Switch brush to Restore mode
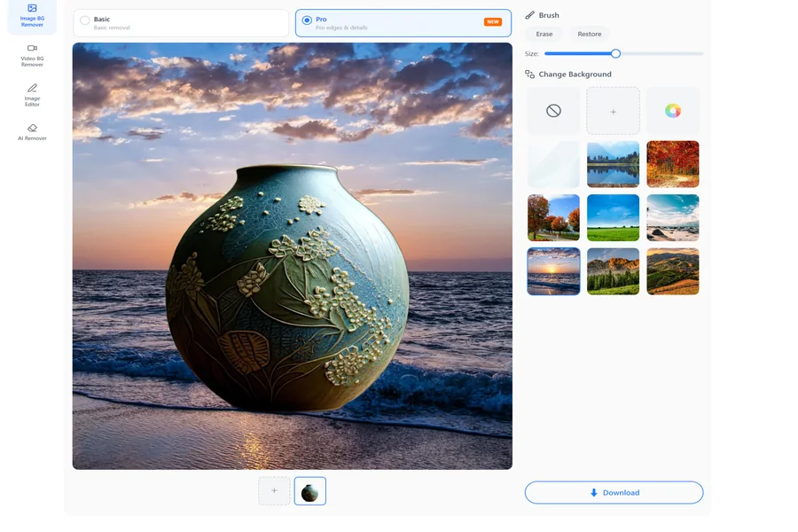This screenshot has height=532, width=798. pyautogui.click(x=590, y=34)
